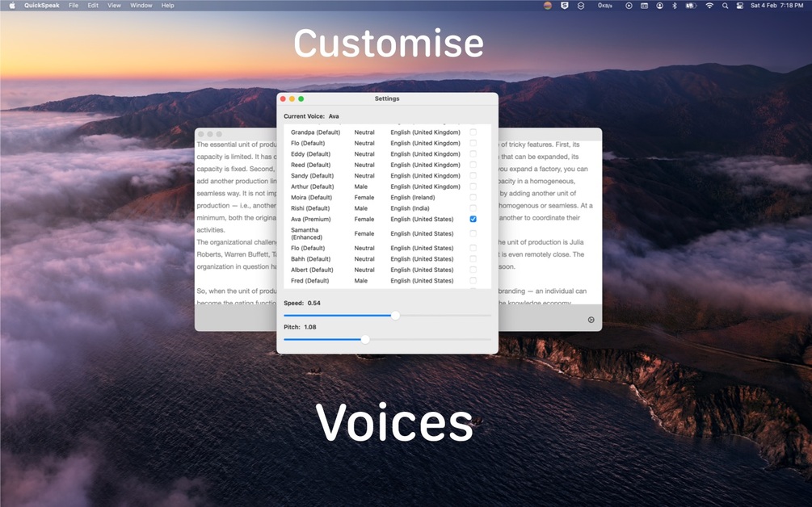The height and width of the screenshot is (507, 812).
Task: Check the Bahh (Default) voice
Action: [x=473, y=258]
